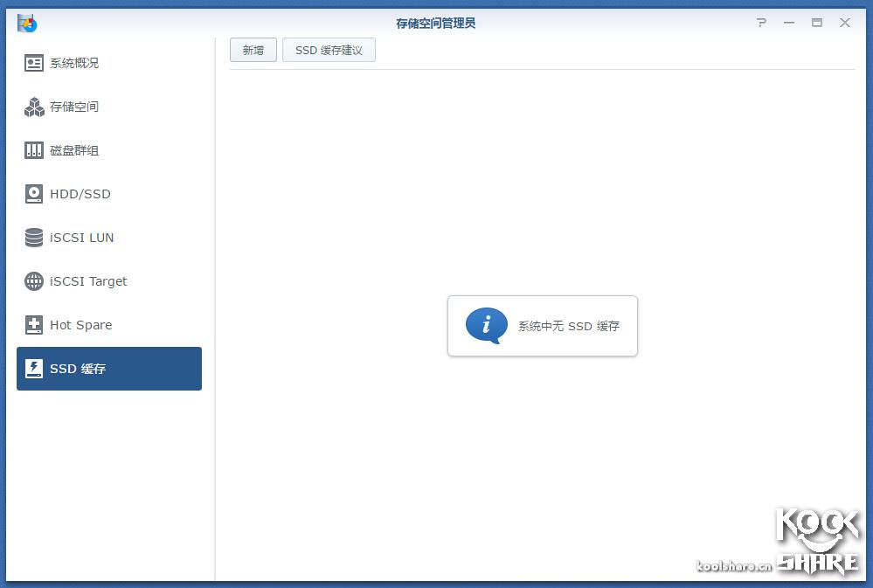Click the 新增 button

point(253,50)
